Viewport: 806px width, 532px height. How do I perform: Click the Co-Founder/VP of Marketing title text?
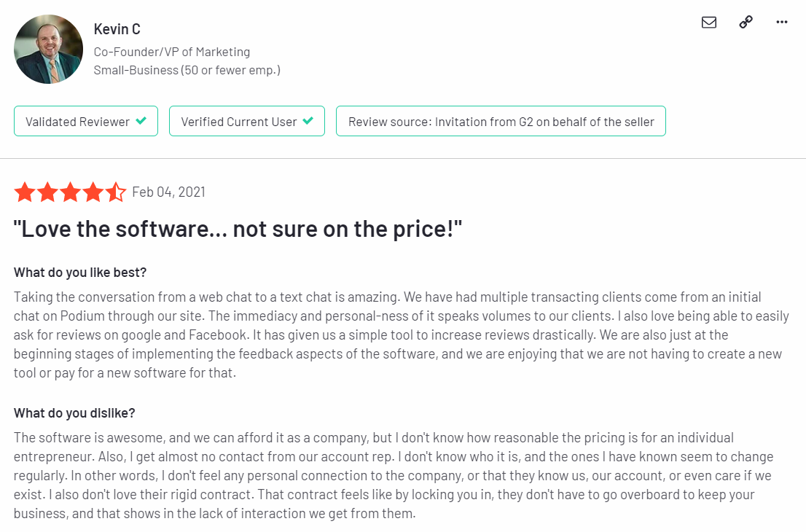[x=172, y=52]
